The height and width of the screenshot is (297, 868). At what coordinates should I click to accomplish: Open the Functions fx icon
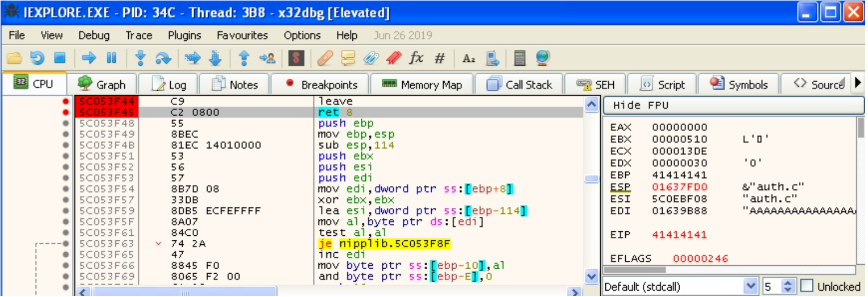coord(416,58)
